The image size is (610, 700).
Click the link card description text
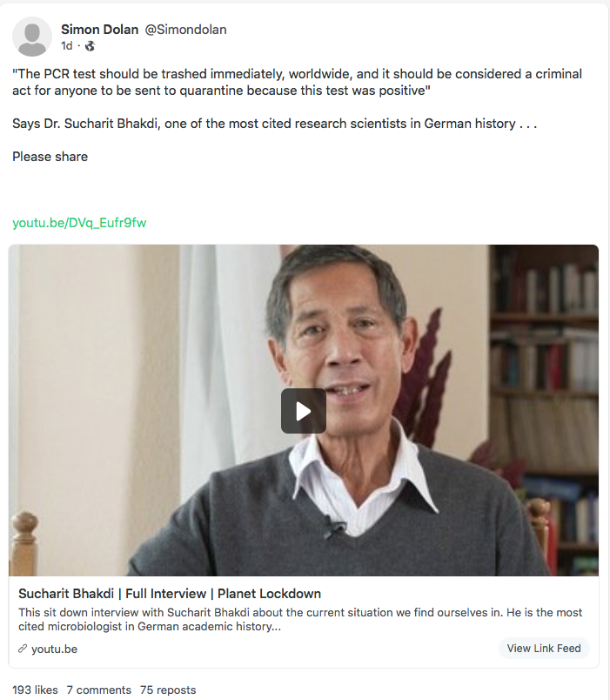click(x=300, y=619)
